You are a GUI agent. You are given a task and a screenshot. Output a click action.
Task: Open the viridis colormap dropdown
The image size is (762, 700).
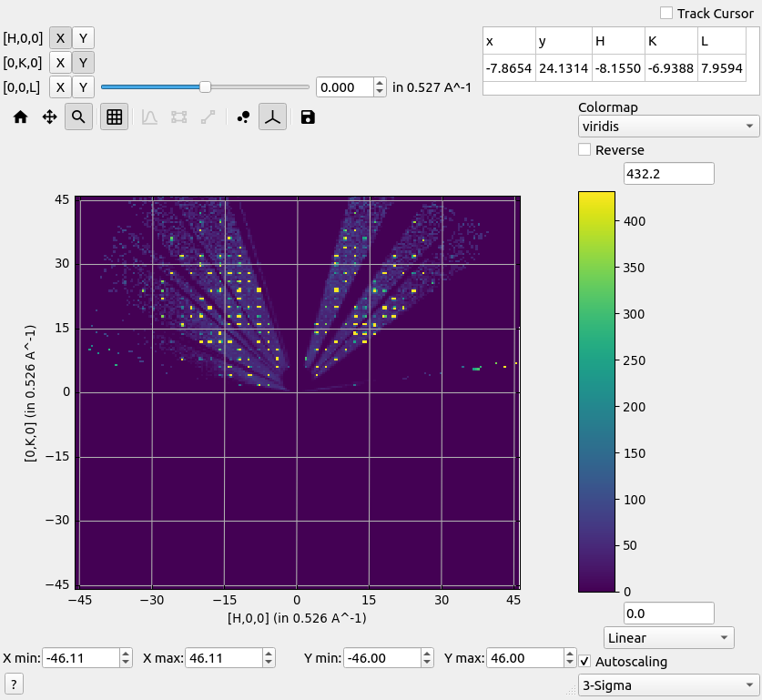tap(668, 126)
